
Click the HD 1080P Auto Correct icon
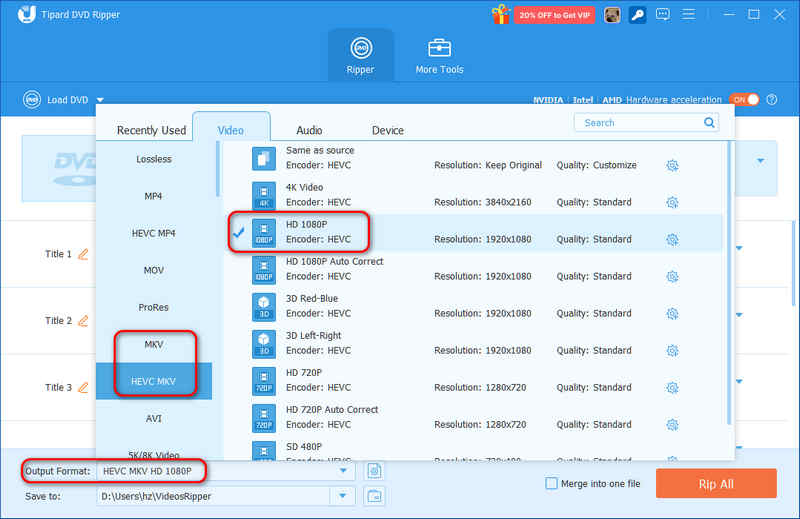click(264, 270)
